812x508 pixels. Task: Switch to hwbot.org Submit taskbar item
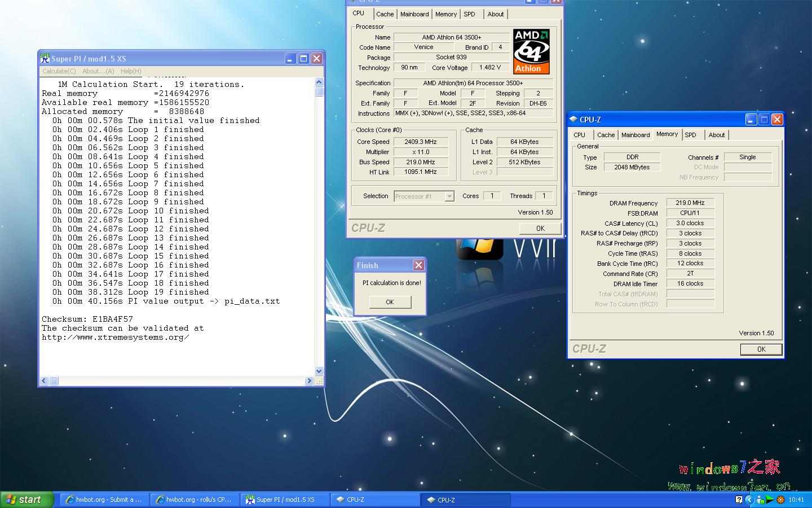coord(104,500)
